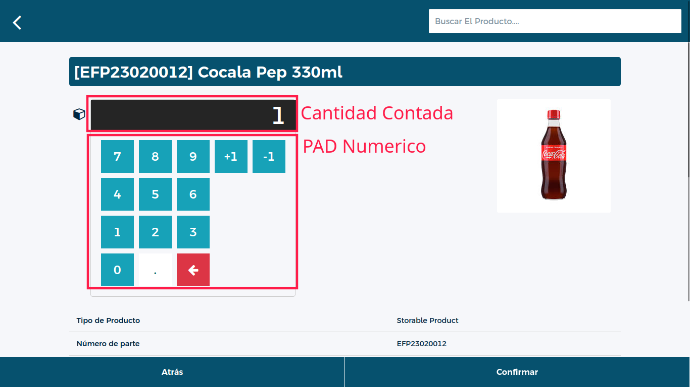Select the counted quantity display field
Image resolution: width=690 pixels, height=387 pixels.
(193, 115)
